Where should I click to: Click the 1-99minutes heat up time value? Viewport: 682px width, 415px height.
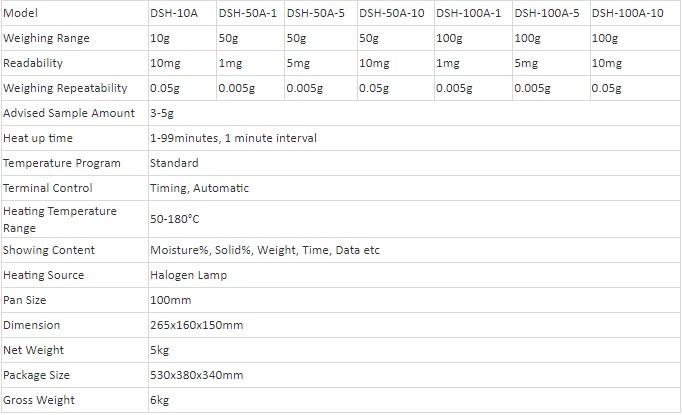[x=233, y=138]
